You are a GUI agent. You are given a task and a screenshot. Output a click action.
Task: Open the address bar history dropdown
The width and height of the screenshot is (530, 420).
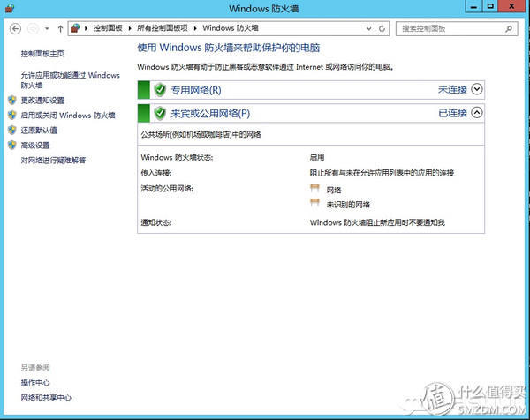(x=366, y=28)
